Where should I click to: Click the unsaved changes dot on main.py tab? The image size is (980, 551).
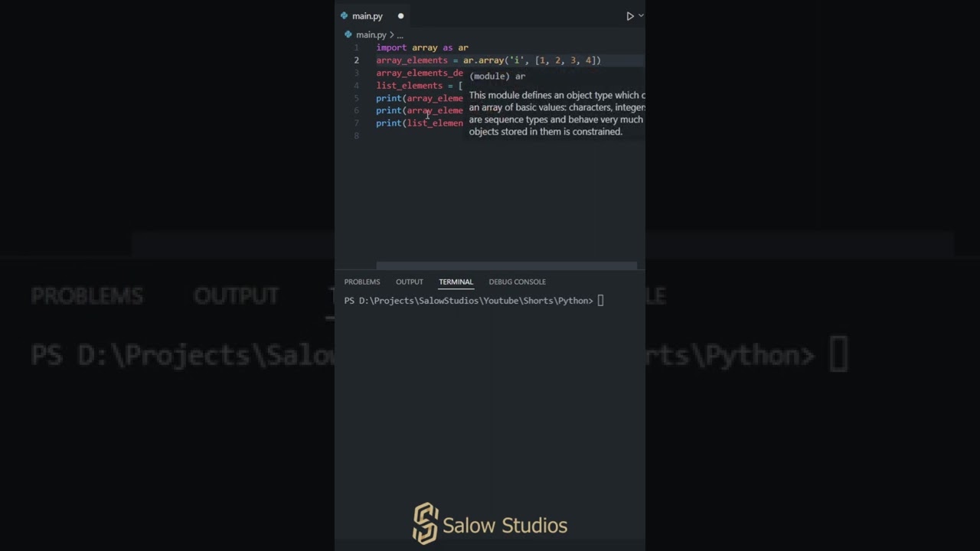coord(400,16)
